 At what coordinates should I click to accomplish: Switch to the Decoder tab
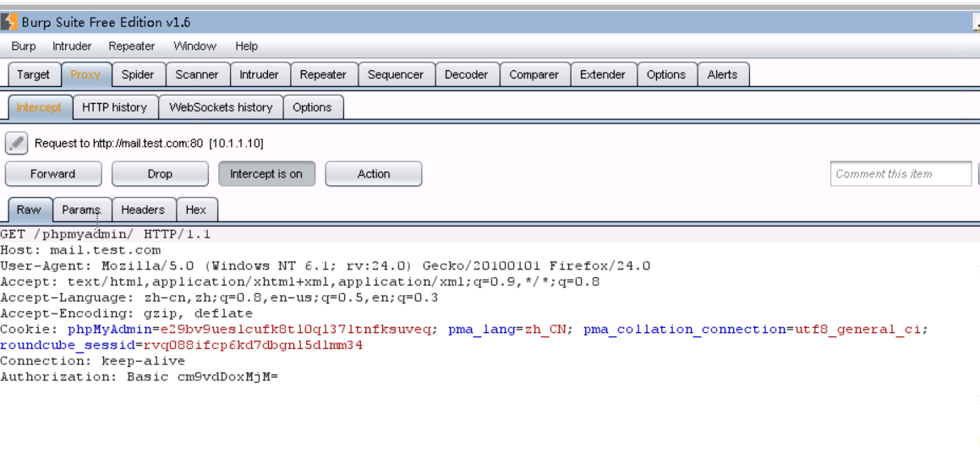[x=466, y=74]
